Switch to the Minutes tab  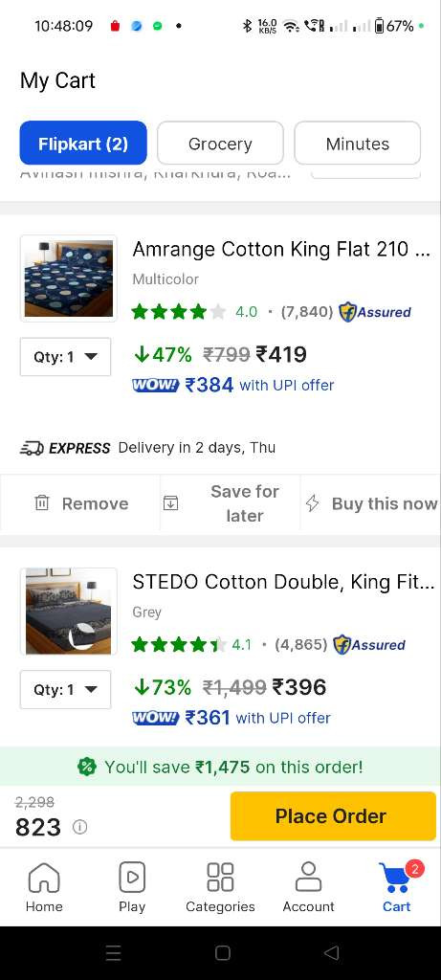(358, 144)
